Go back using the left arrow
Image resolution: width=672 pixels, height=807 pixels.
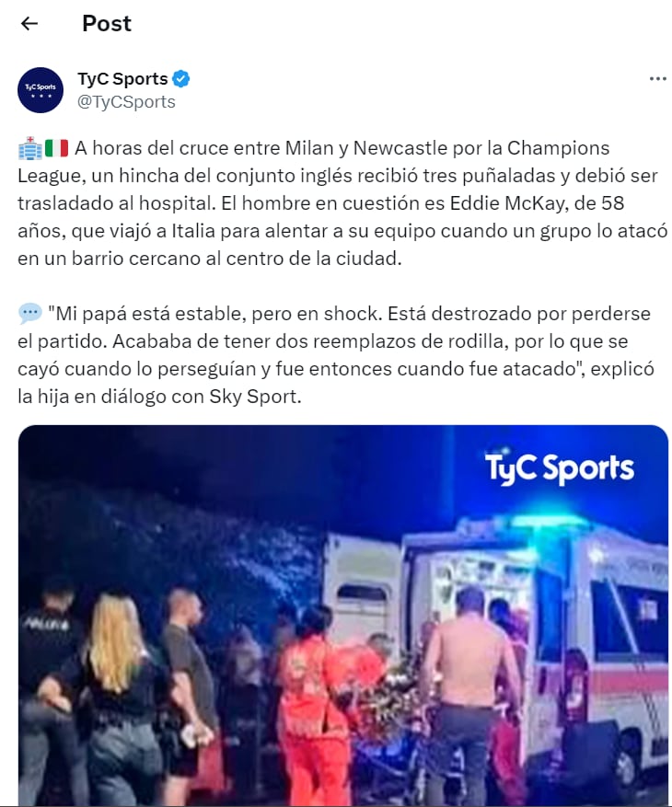click(29, 23)
